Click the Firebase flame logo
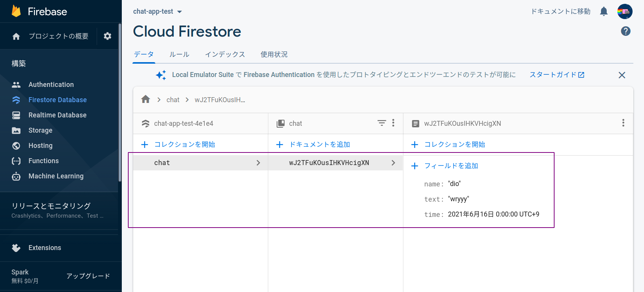 [16, 11]
